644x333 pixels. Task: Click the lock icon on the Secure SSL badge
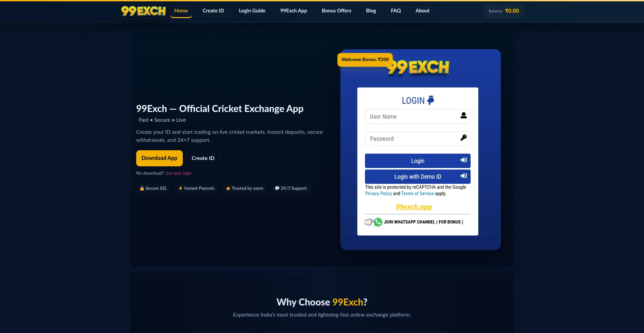tap(142, 188)
